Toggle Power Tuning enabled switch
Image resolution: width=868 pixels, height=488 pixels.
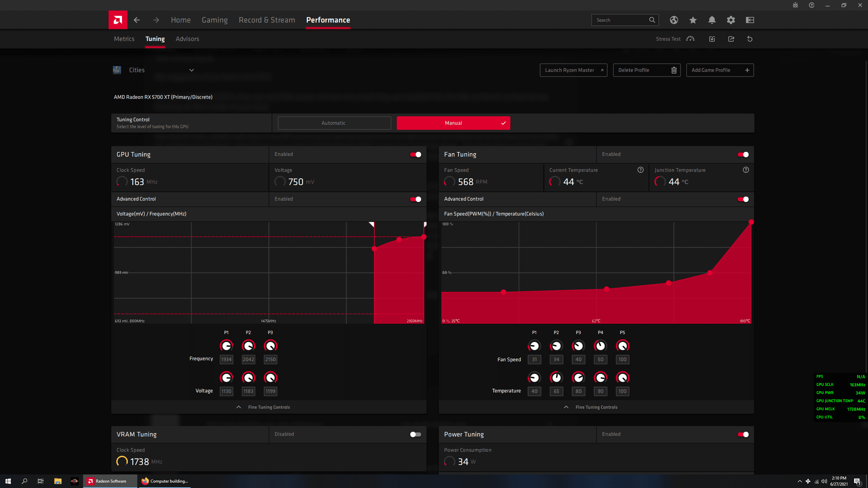pos(743,435)
